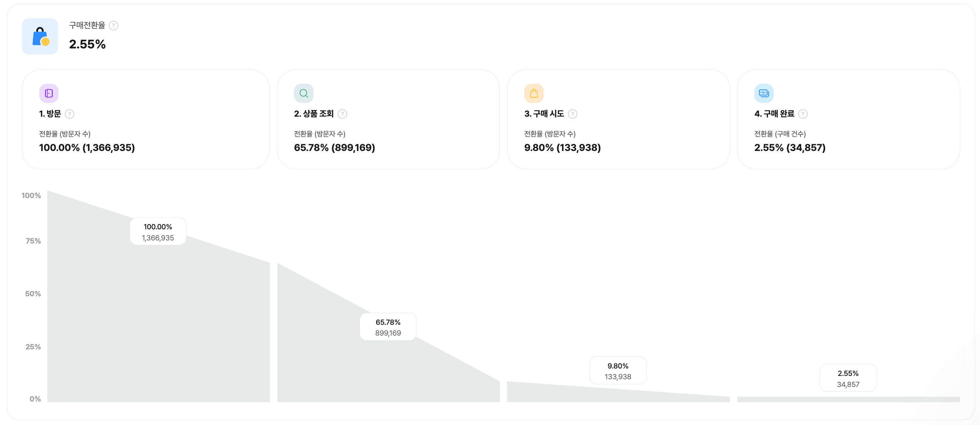The width and height of the screenshot is (980, 425).
Task: Click the question mark beside 1. 방문
Action: (70, 114)
